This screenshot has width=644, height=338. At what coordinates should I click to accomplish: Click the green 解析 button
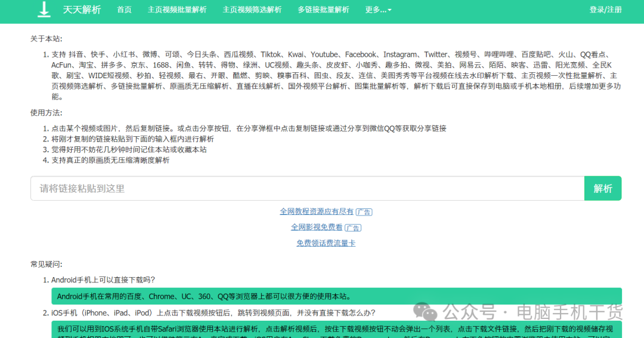(x=603, y=189)
